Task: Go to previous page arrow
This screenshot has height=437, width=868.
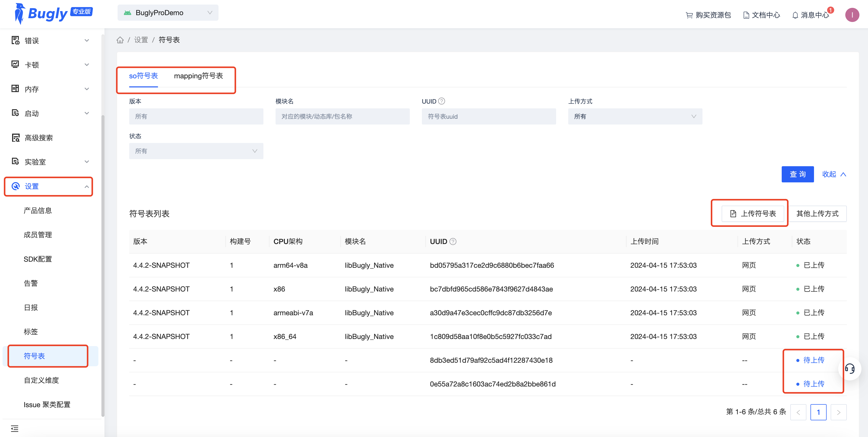Action: pyautogui.click(x=798, y=412)
